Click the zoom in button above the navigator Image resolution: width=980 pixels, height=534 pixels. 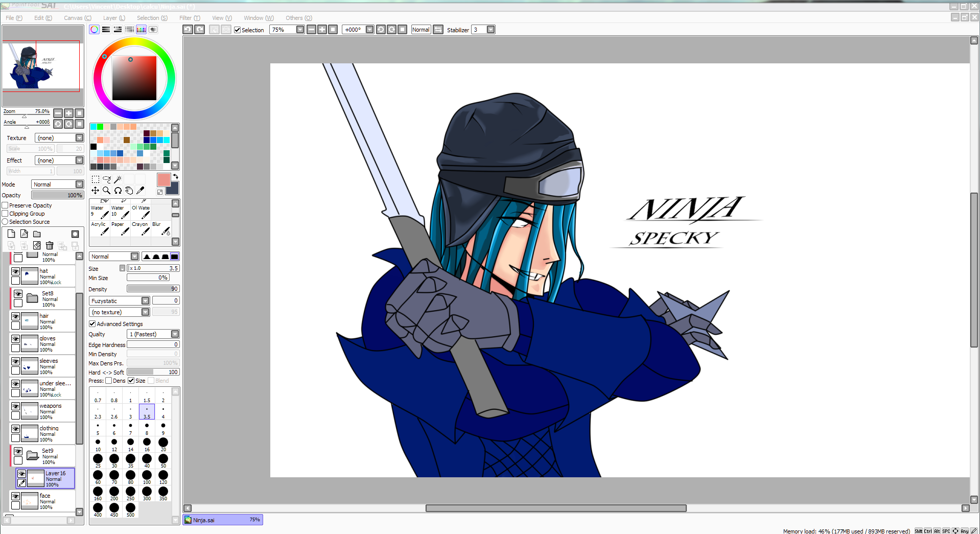click(68, 113)
